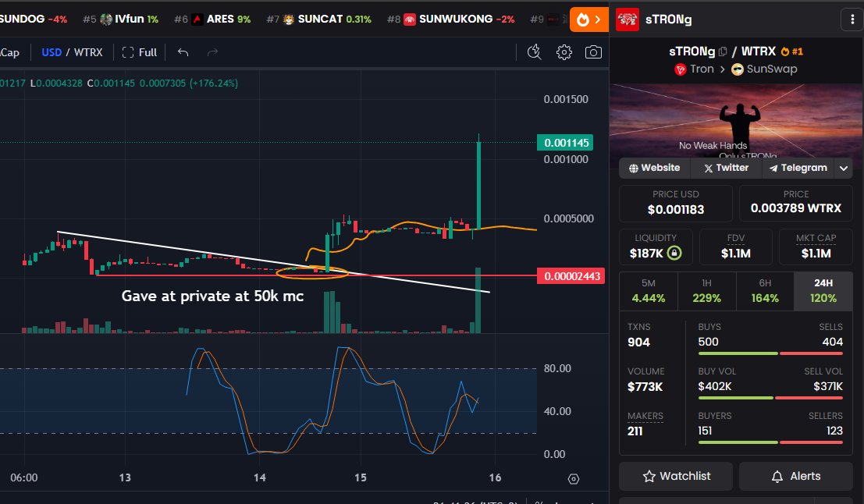Click the Tron chain icon
This screenshot has height=504, width=864.
click(x=681, y=69)
